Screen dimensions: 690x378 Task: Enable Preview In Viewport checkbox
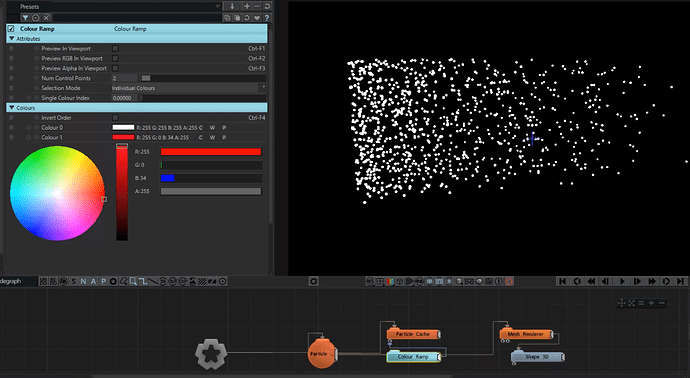pyautogui.click(x=115, y=48)
